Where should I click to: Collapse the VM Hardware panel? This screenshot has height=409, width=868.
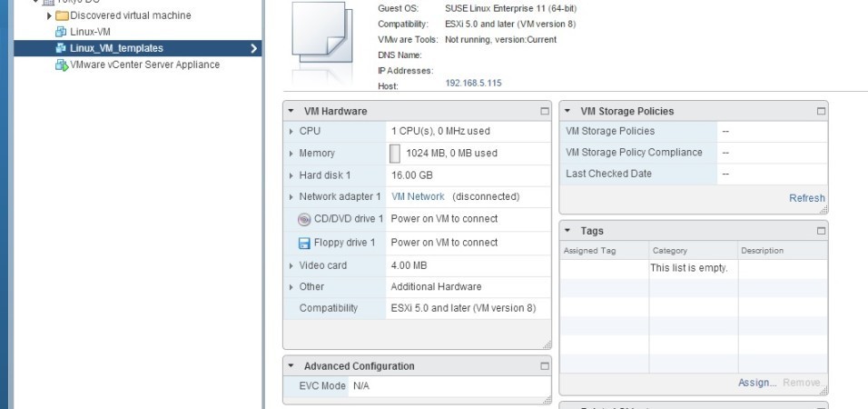(291, 111)
